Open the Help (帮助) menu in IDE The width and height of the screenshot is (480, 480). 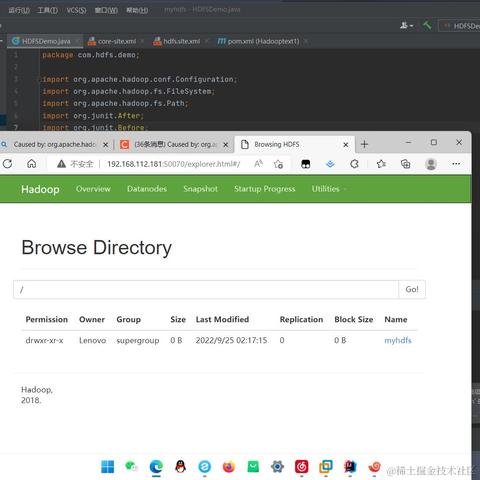pyautogui.click(x=137, y=10)
